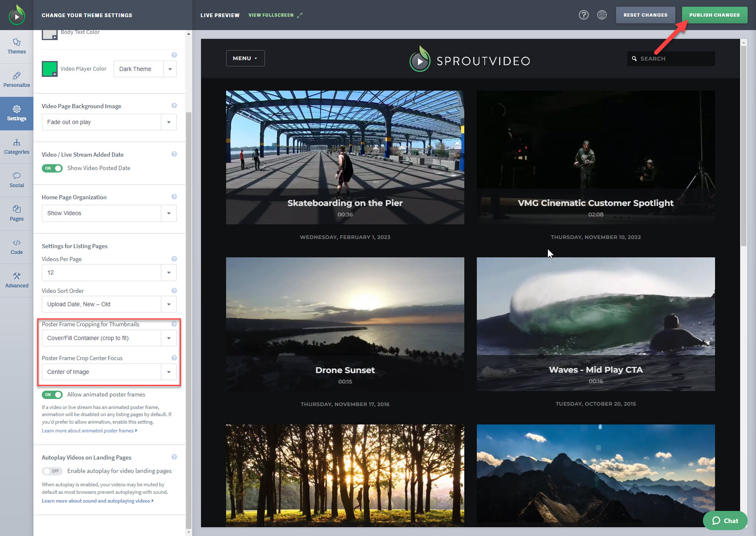The height and width of the screenshot is (536, 756).
Task: Open the Center of Image focus dropdown
Action: [x=109, y=372]
